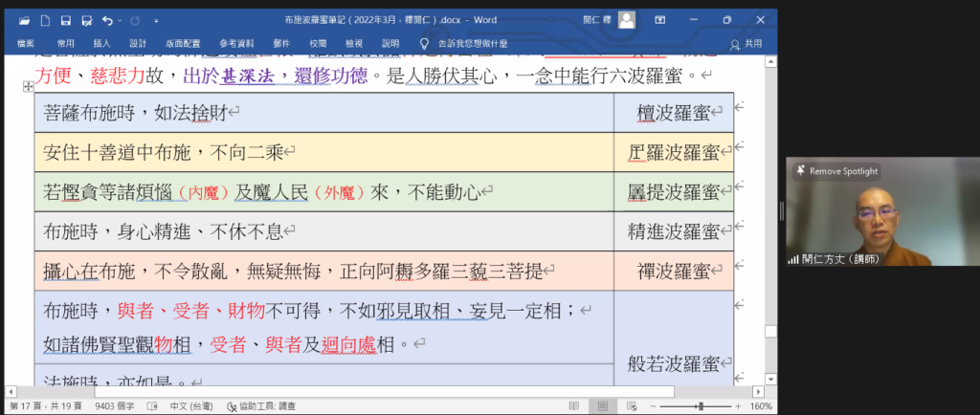This screenshot has width=980, height=415.
Task: Click the table move handle icon
Action: 27,87
